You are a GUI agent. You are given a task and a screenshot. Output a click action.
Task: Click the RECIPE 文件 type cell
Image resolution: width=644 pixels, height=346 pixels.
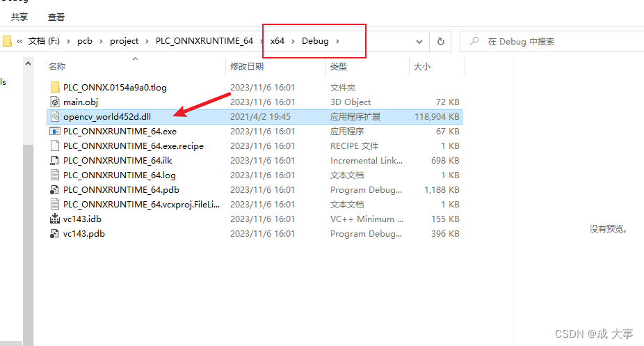pos(354,146)
